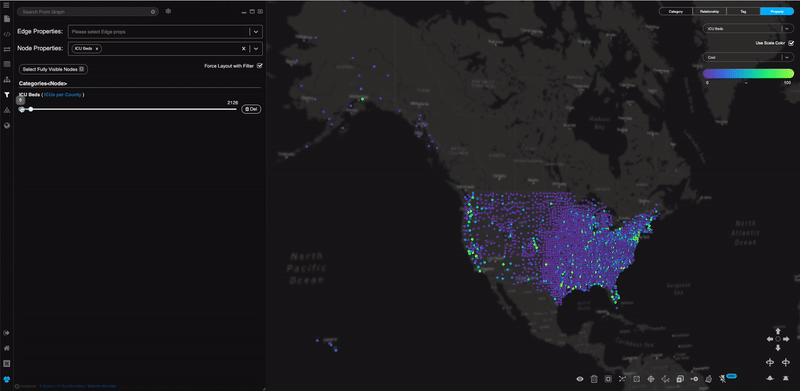Click the square select toolbar icon
The width and height of the screenshot is (800, 391).
(608, 379)
